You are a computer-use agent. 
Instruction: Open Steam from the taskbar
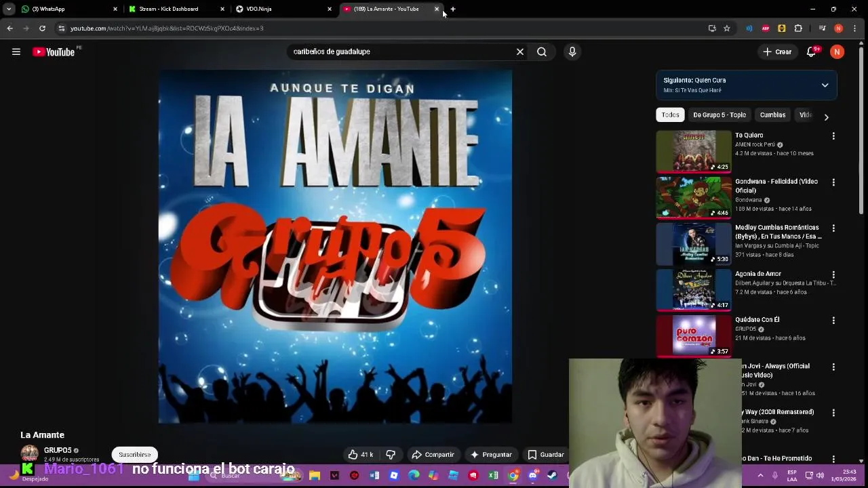pyautogui.click(x=553, y=476)
